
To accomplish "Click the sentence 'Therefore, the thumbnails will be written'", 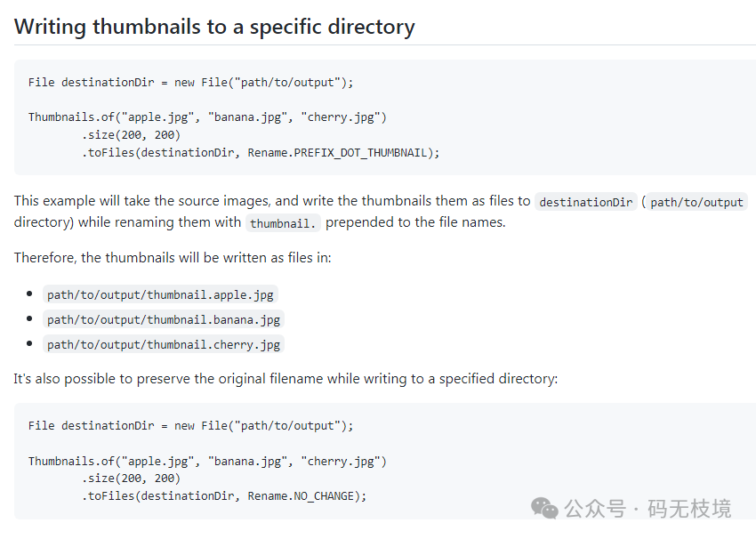I will tap(173, 257).
